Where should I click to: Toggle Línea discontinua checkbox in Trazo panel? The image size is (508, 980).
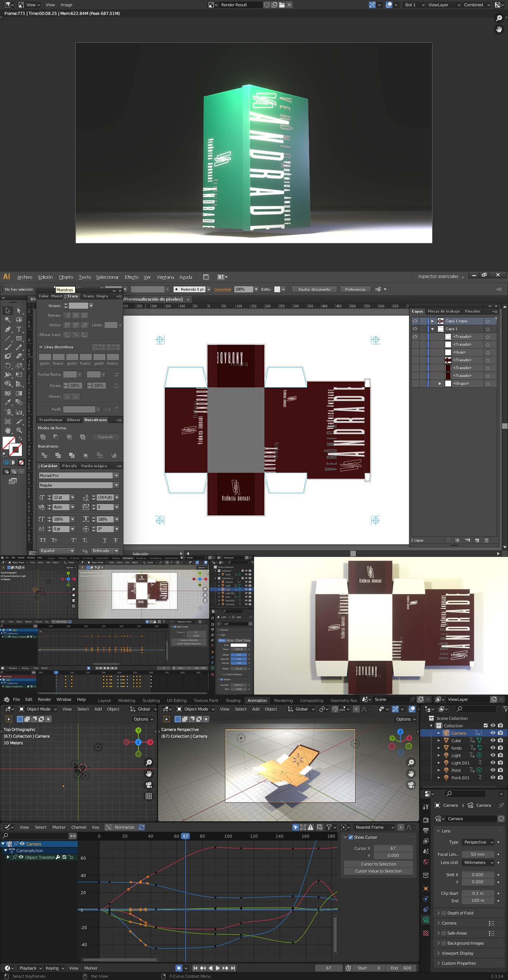(41, 347)
